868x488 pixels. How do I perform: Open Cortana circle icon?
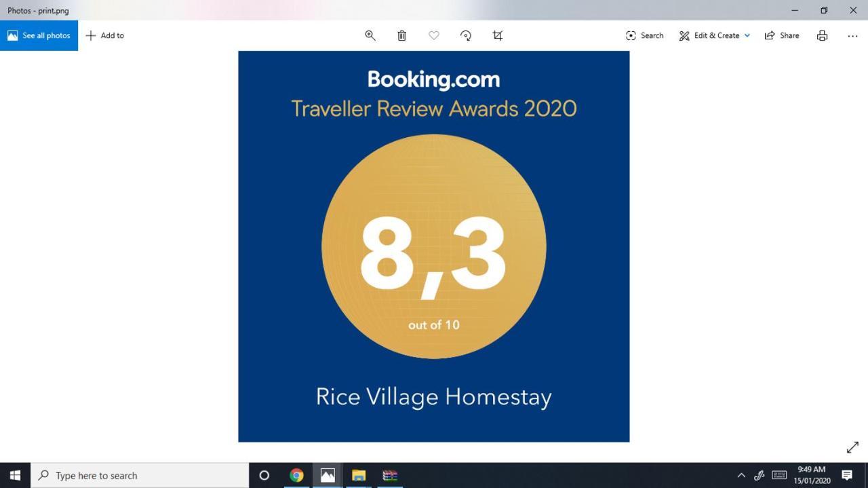coord(264,475)
